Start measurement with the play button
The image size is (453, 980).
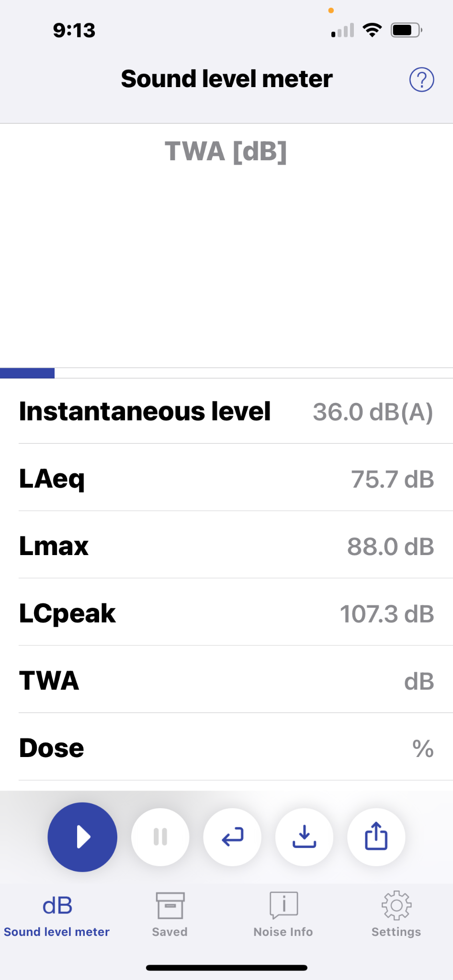point(82,837)
